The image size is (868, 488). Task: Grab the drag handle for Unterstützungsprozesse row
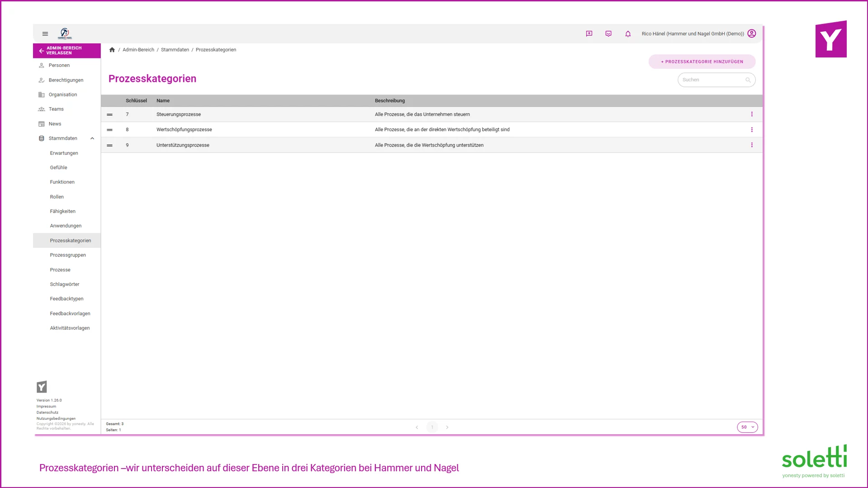[109, 145]
